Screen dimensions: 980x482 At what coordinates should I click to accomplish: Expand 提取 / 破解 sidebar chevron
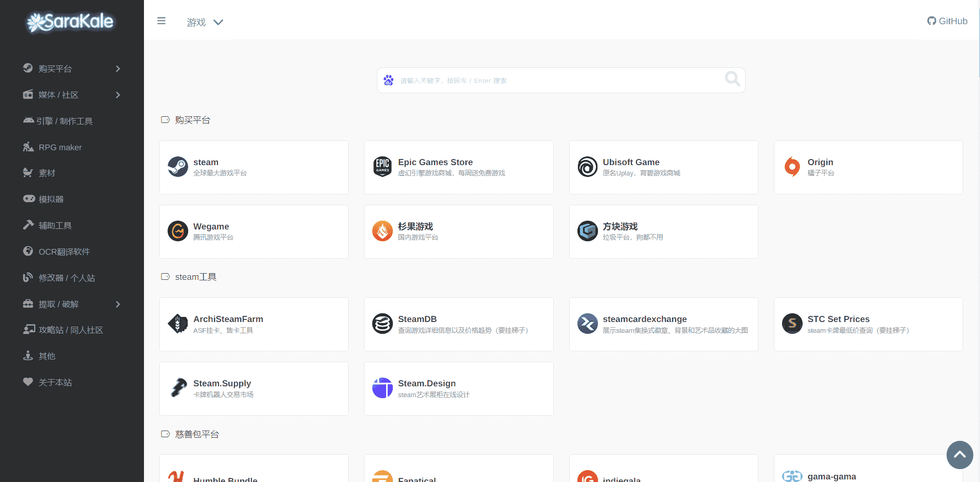pyautogui.click(x=118, y=305)
